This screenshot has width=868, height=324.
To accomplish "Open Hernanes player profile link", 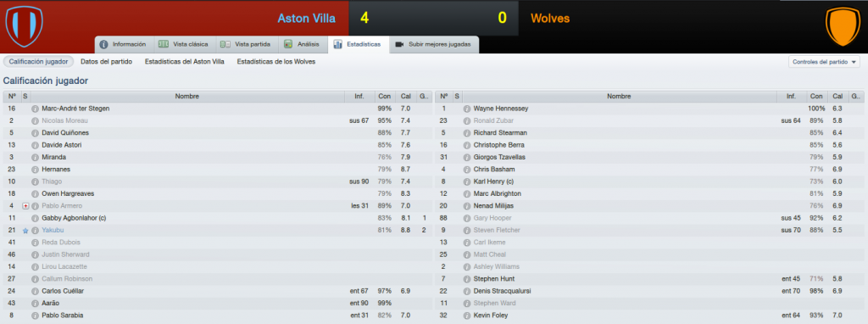I will click(56, 170).
